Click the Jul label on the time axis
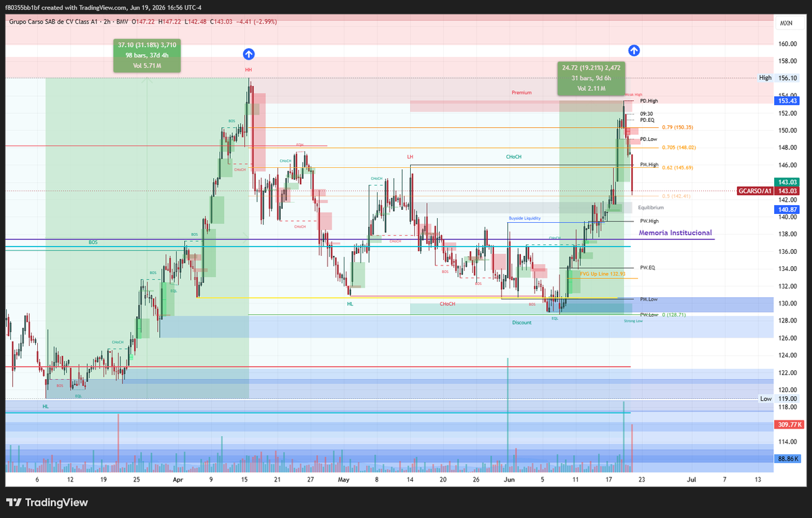Image resolution: width=812 pixels, height=518 pixels. pyautogui.click(x=692, y=479)
